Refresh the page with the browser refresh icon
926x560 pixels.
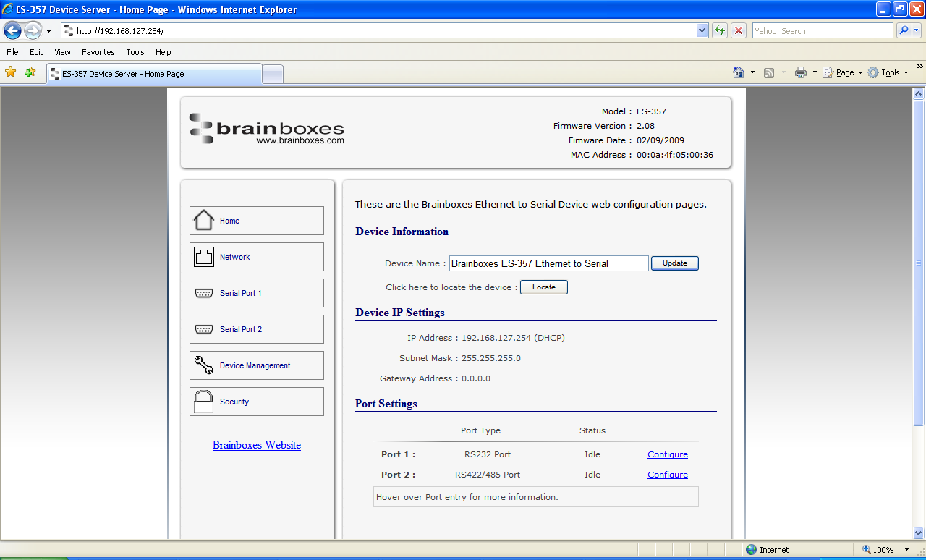point(719,30)
